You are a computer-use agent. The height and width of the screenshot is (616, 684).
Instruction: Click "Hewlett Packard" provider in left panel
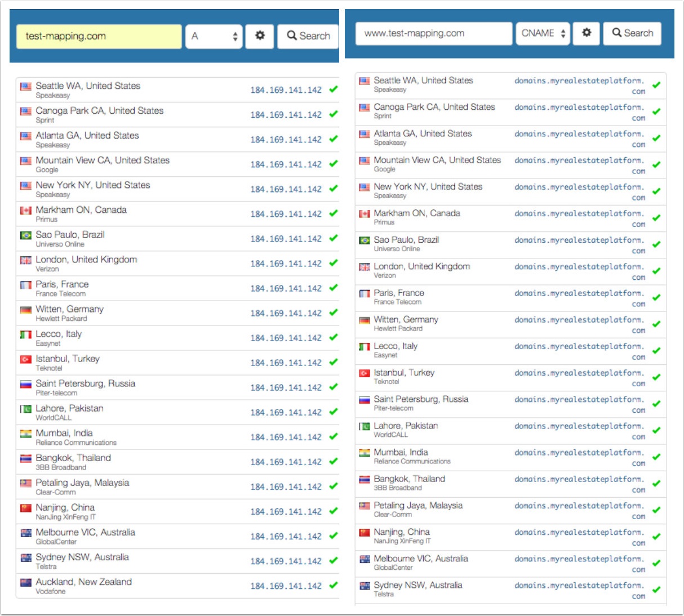61,319
